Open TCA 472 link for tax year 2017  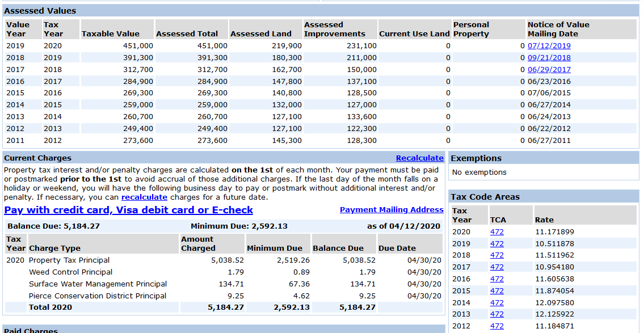click(x=496, y=267)
